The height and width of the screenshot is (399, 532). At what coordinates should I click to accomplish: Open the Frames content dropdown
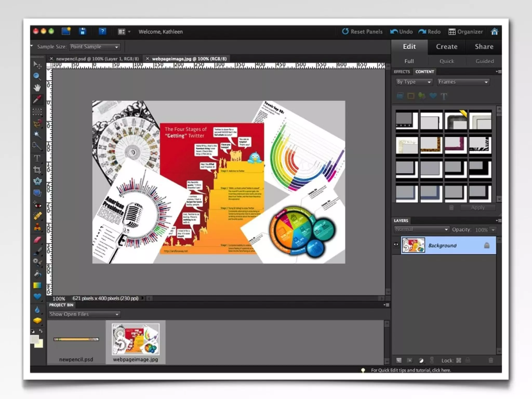pyautogui.click(x=463, y=82)
